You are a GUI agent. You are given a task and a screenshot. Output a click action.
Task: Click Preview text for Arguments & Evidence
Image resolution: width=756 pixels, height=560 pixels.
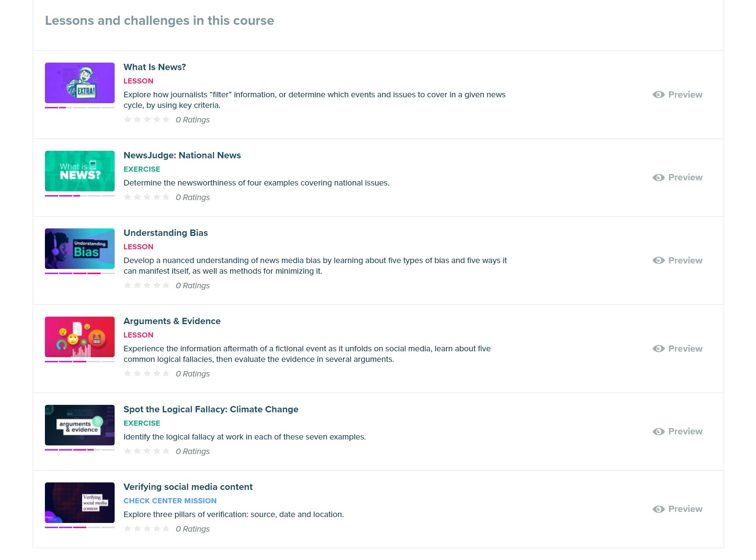(685, 349)
